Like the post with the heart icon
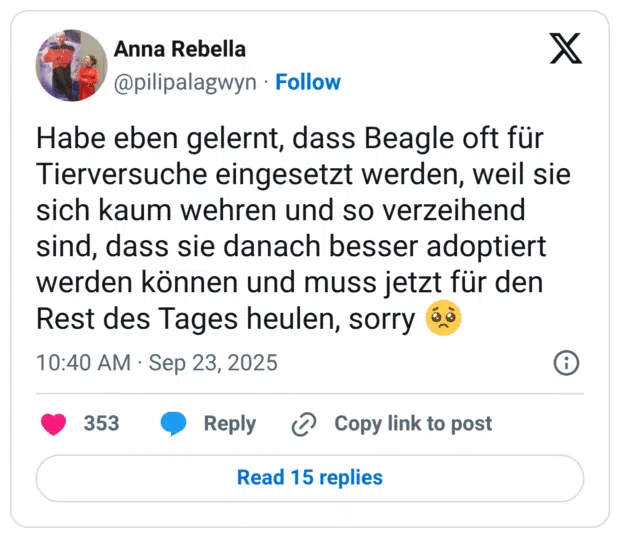620x538 pixels. (x=54, y=424)
